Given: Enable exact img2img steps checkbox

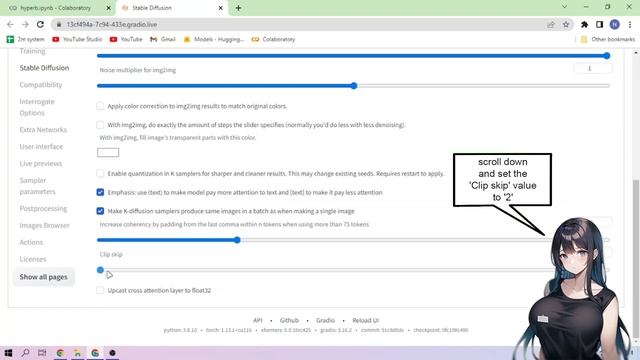Looking at the screenshot, I should (100, 124).
